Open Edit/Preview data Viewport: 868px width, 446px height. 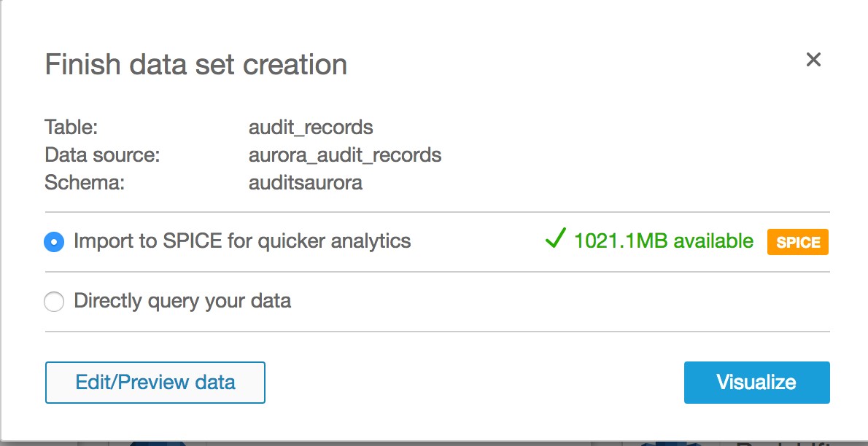[155, 383]
